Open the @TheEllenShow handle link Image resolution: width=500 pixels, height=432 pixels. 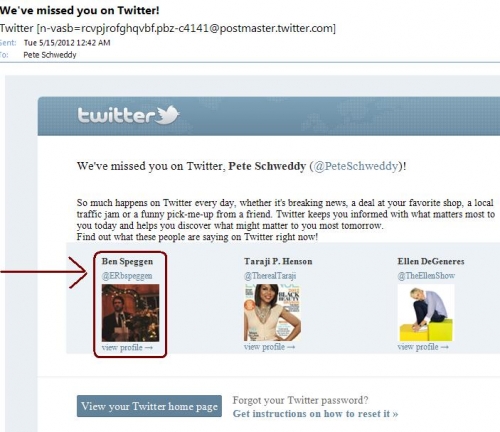point(426,276)
